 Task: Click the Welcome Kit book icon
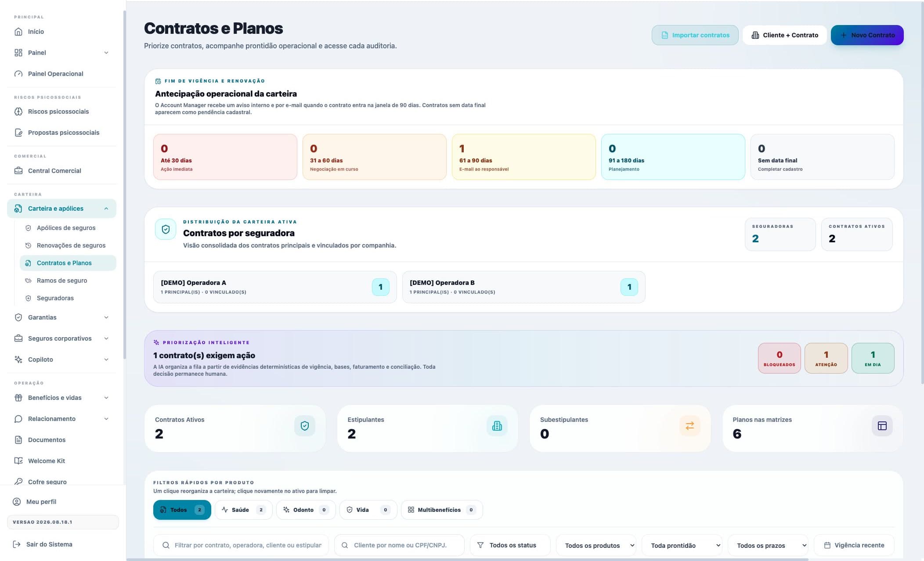click(x=18, y=461)
